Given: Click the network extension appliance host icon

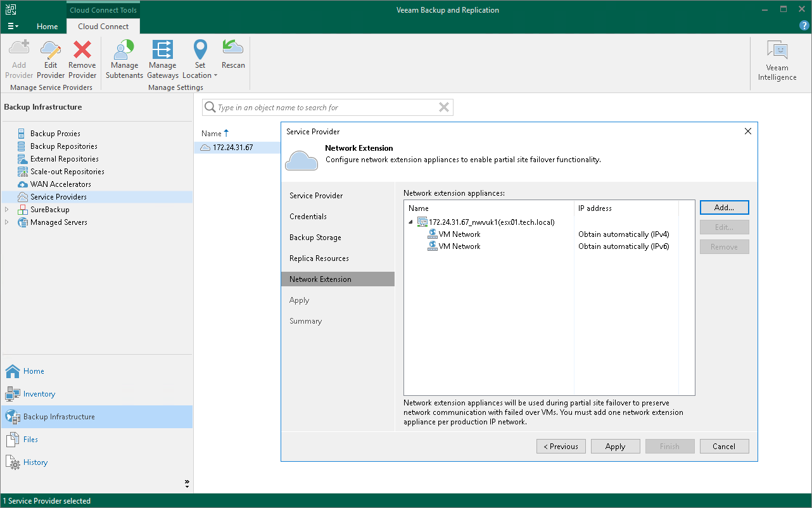Looking at the screenshot, I should [x=422, y=222].
